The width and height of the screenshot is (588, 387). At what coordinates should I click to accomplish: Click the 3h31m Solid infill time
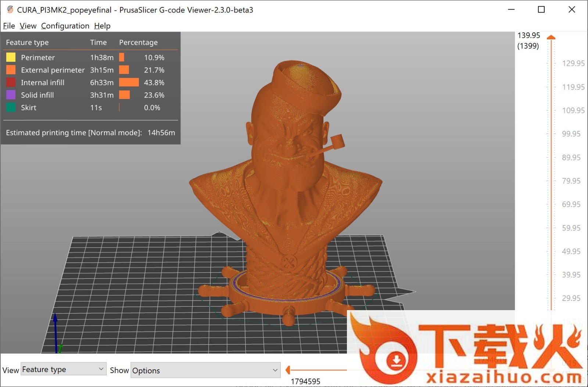pos(102,95)
